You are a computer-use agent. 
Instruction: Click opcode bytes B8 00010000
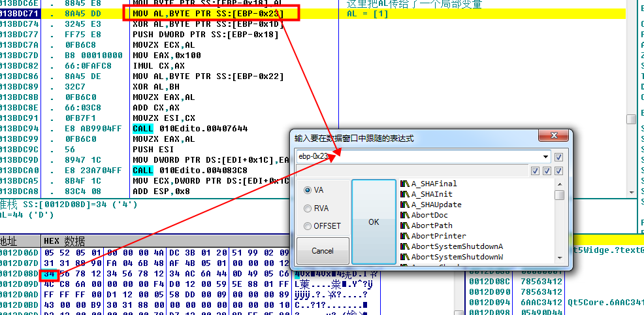click(x=93, y=56)
